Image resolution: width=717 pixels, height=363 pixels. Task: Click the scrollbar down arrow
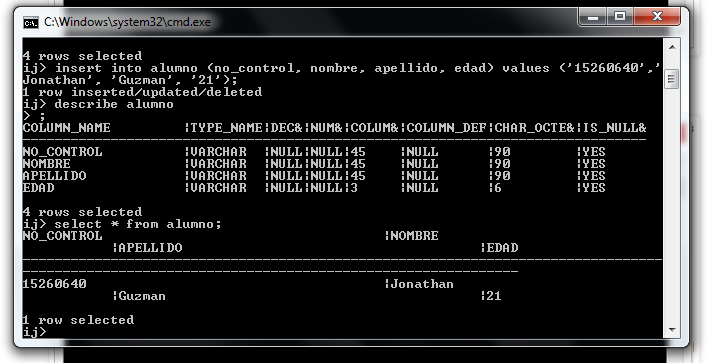click(x=672, y=330)
